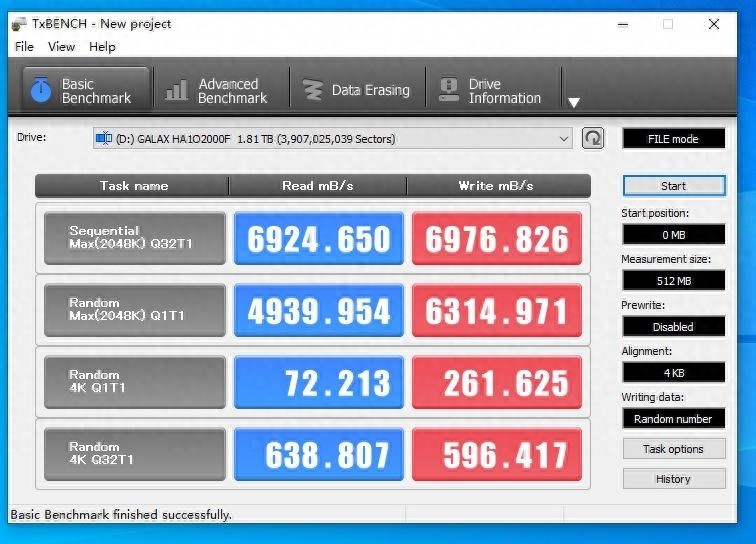Open the View menu
Image resolution: width=756 pixels, height=544 pixels.
[61, 47]
